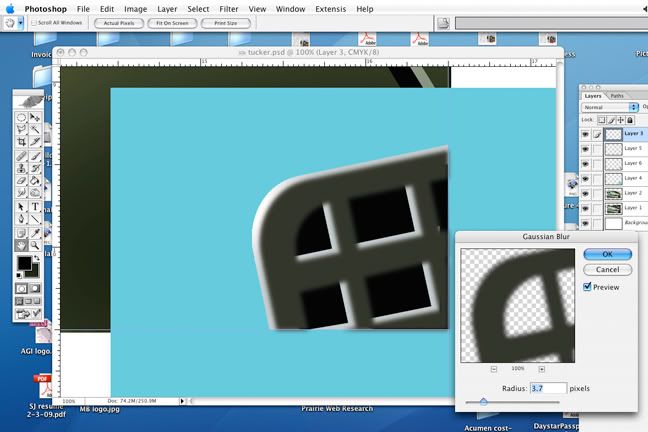Select the Smudge tool
Image resolution: width=648 pixels, height=432 pixels.
click(x=21, y=193)
